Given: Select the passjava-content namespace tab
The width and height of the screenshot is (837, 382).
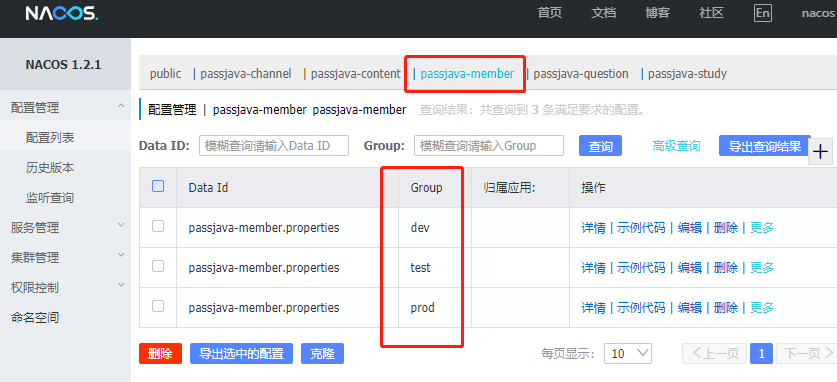Looking at the screenshot, I should (x=356, y=74).
